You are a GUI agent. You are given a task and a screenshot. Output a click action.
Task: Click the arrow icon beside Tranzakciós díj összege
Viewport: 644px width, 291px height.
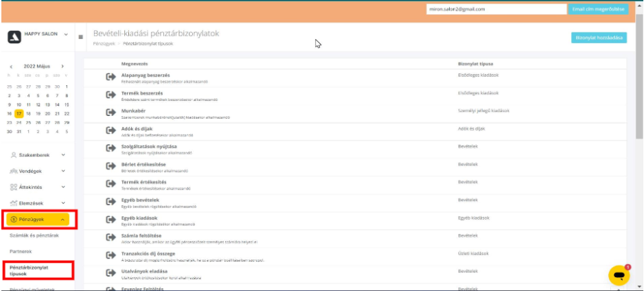pos(111,255)
